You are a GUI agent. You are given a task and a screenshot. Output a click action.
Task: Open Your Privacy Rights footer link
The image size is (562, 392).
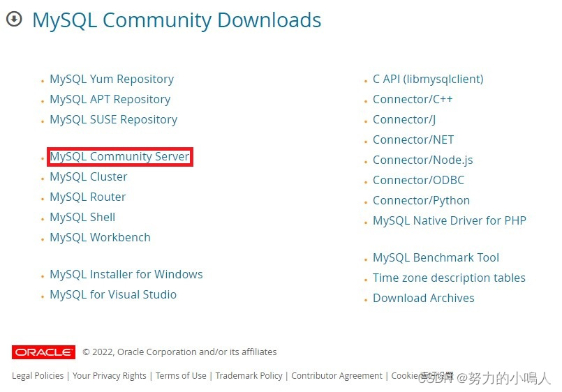(110, 375)
